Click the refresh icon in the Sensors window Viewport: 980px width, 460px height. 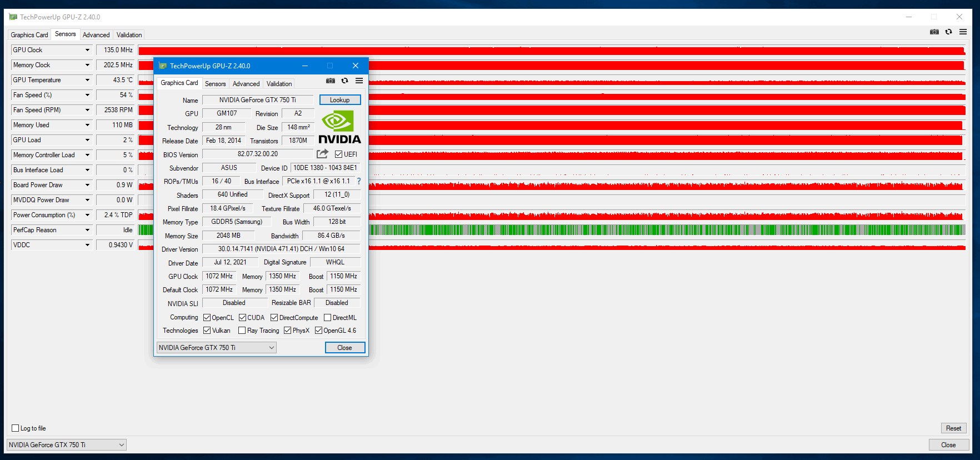click(x=948, y=32)
